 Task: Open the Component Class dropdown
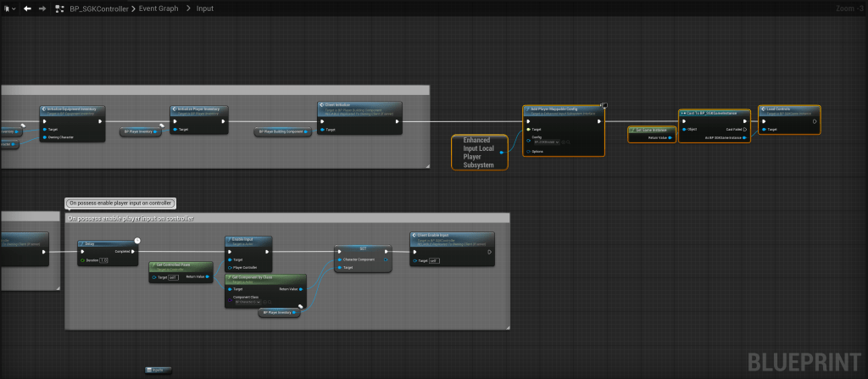tap(244, 303)
